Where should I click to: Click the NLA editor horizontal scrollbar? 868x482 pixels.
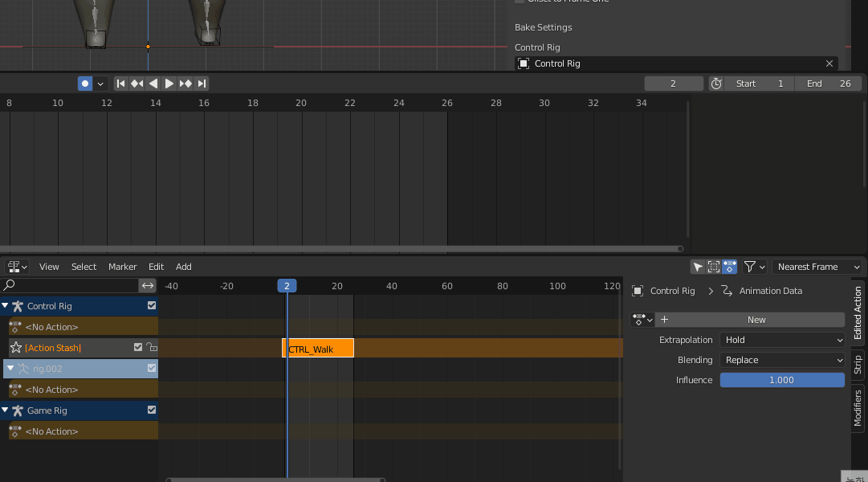[275, 480]
